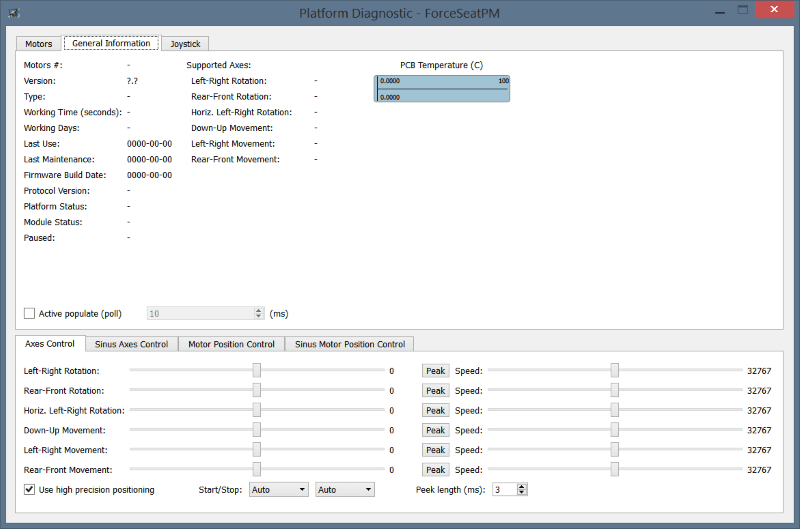The width and height of the screenshot is (800, 529).
Task: Click the Supported Axes heading
Action: [219, 65]
